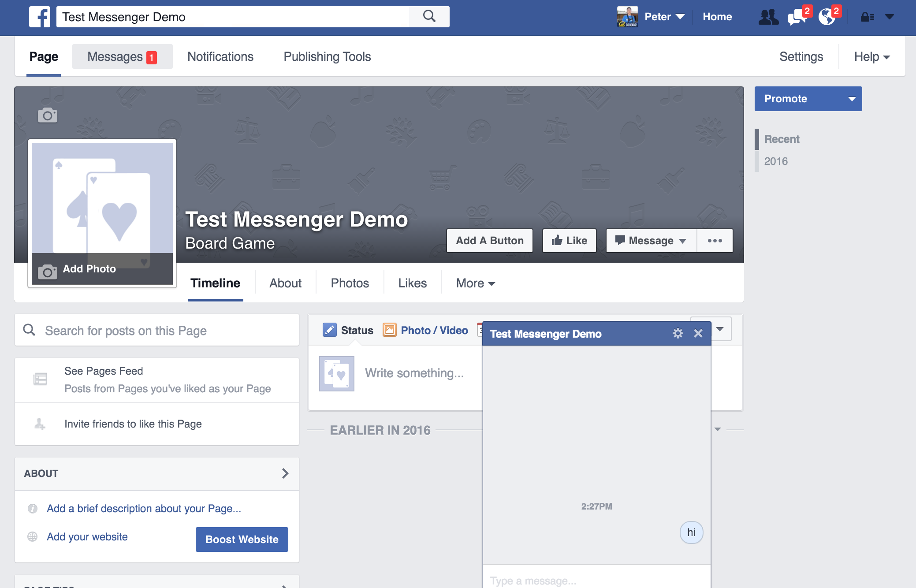Focus the Facebook search field
The image size is (916, 588).
point(233,17)
